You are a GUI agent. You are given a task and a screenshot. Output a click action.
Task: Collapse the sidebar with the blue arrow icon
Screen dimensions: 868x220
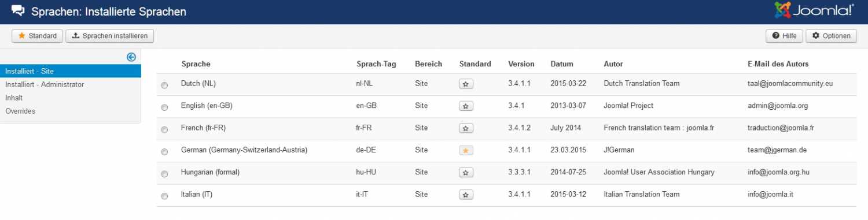coord(131,57)
